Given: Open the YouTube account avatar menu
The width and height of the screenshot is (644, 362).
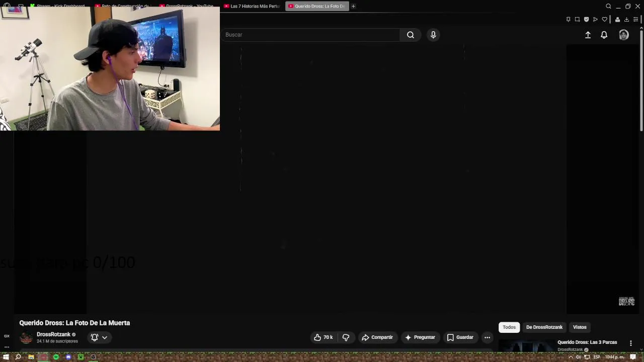Looking at the screenshot, I should [x=624, y=35].
